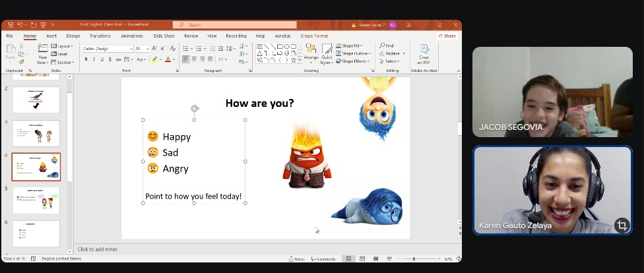Viewport: 644px width, 273px height.
Task: Switch to the Shape Format tab
Action: 314,36
